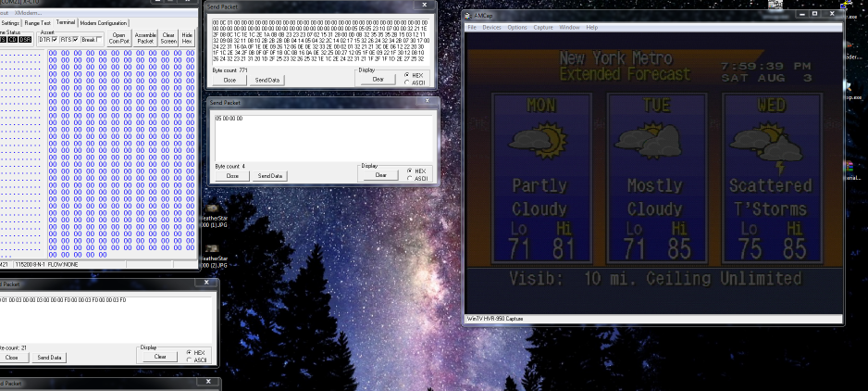The image size is (868, 391).
Task: Open the AMCap Options menu
Action: click(517, 27)
